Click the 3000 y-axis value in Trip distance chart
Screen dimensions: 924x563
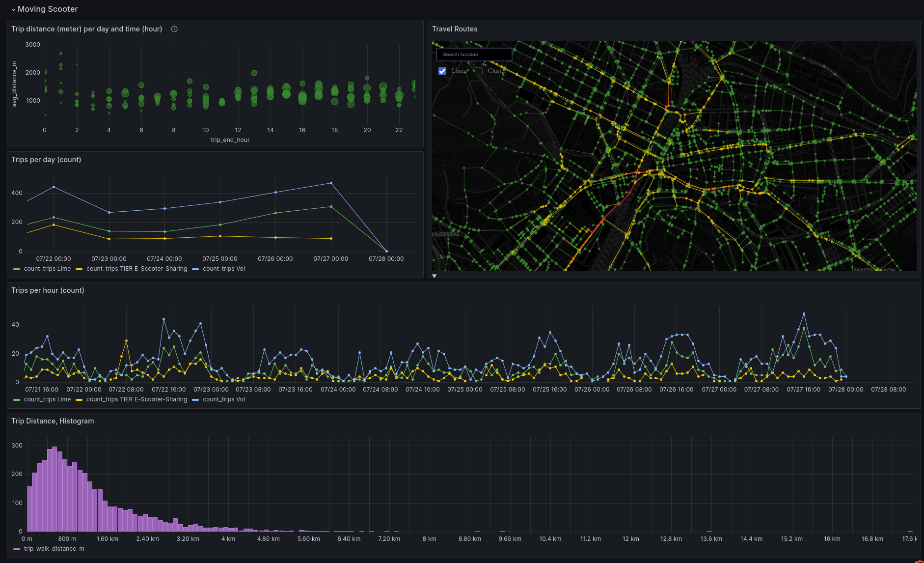click(32, 45)
